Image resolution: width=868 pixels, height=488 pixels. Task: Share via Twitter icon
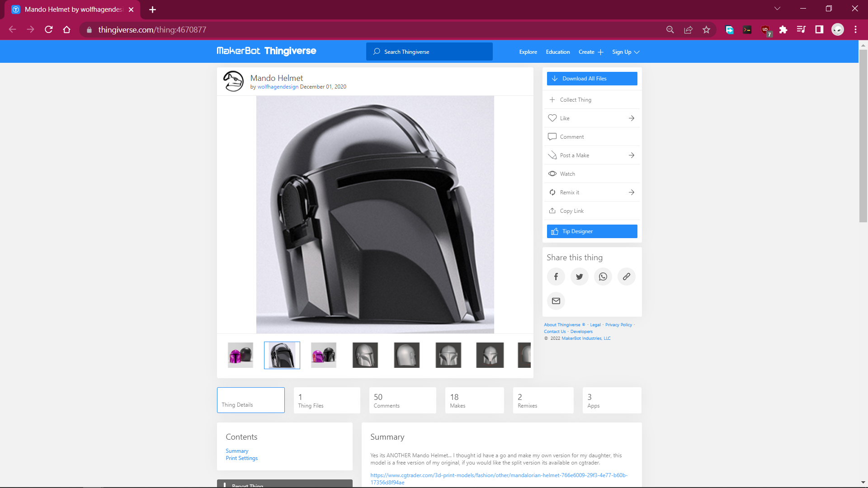pyautogui.click(x=579, y=277)
